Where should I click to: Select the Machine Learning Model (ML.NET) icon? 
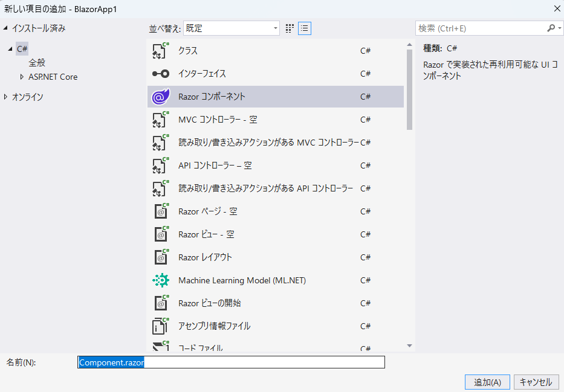point(160,280)
